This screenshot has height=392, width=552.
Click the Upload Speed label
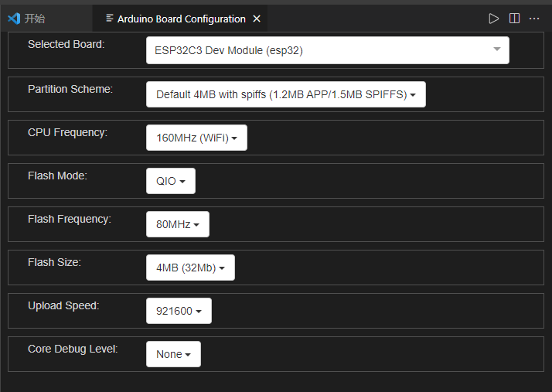point(63,305)
